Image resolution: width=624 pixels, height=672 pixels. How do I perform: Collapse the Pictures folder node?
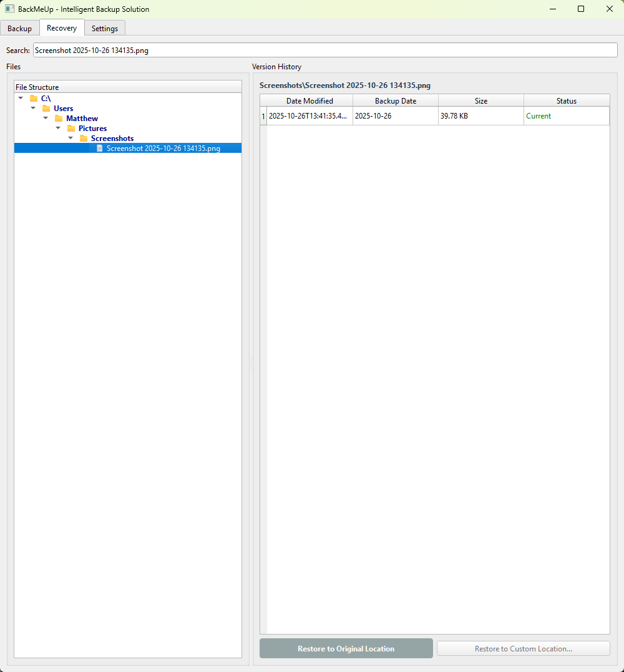pos(58,128)
